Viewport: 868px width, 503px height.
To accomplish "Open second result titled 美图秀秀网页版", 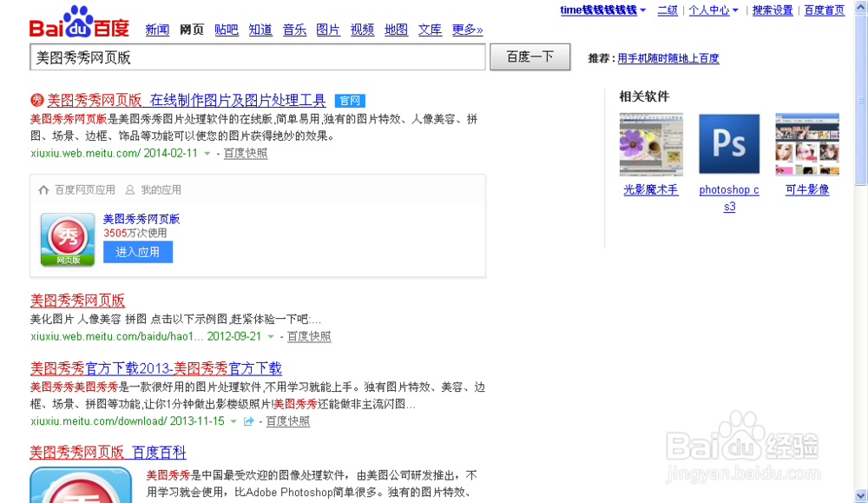I will [77, 301].
